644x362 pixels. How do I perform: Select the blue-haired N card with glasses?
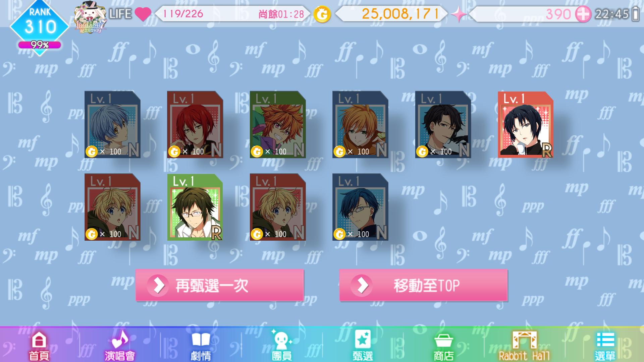click(x=360, y=207)
